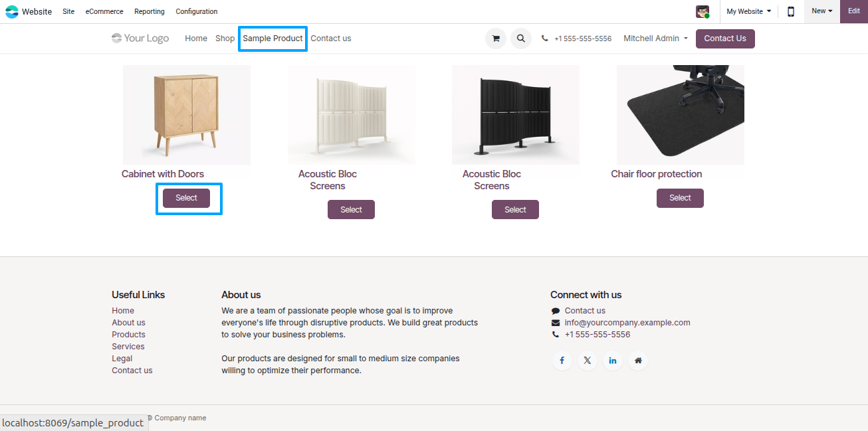
Task: Go to Shop in site navigation
Action: point(225,39)
